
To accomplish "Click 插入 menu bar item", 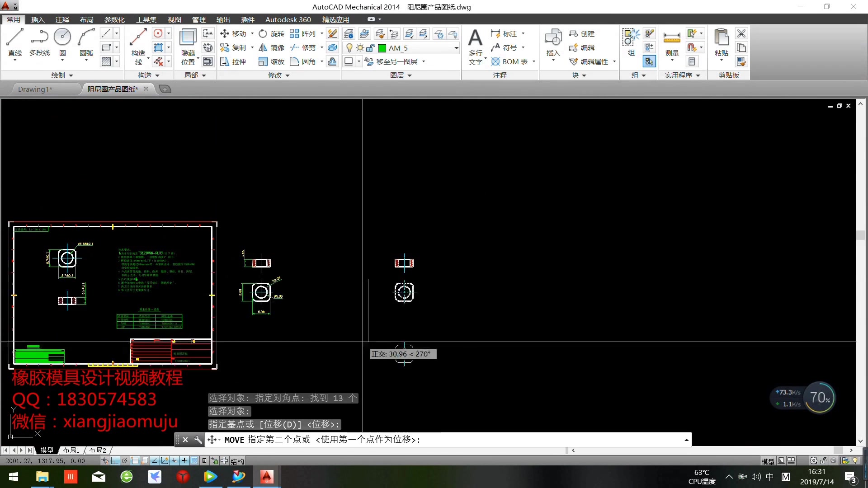I will (x=37, y=20).
